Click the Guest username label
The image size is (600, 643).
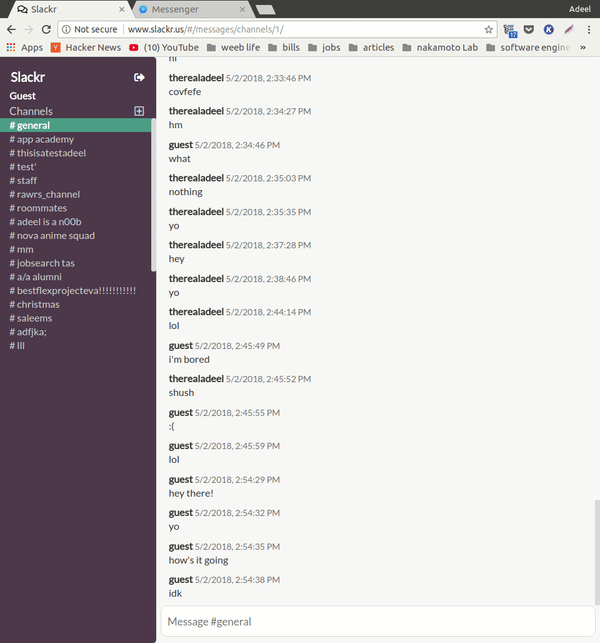[23, 96]
